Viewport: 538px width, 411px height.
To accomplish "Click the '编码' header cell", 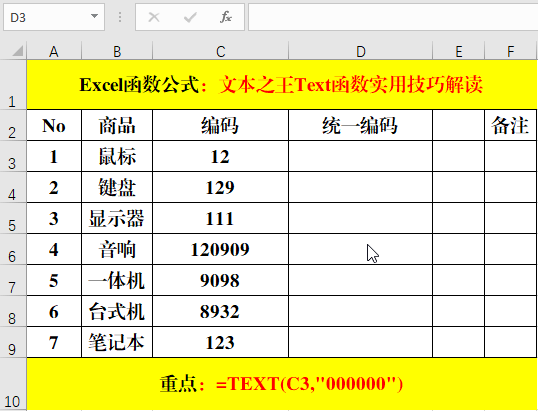I will point(220,125).
